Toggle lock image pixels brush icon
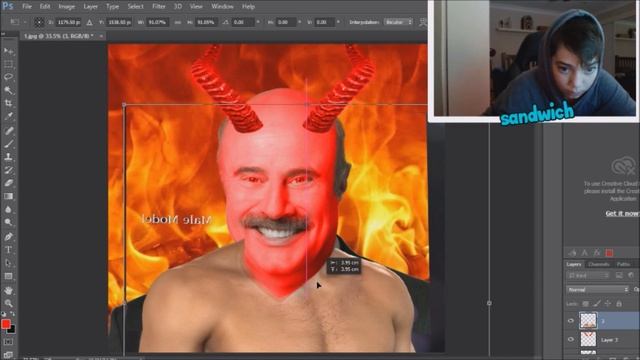This screenshot has height=360, width=640. tap(597, 303)
